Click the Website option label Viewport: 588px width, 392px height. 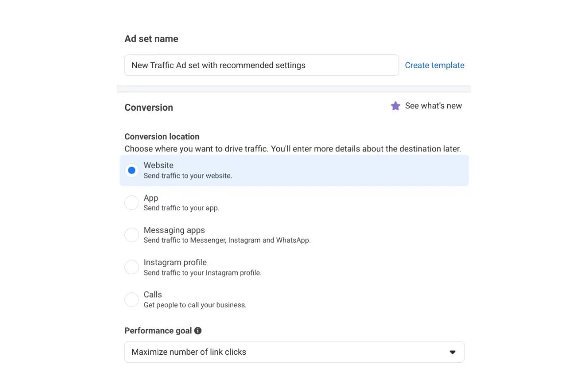[158, 165]
